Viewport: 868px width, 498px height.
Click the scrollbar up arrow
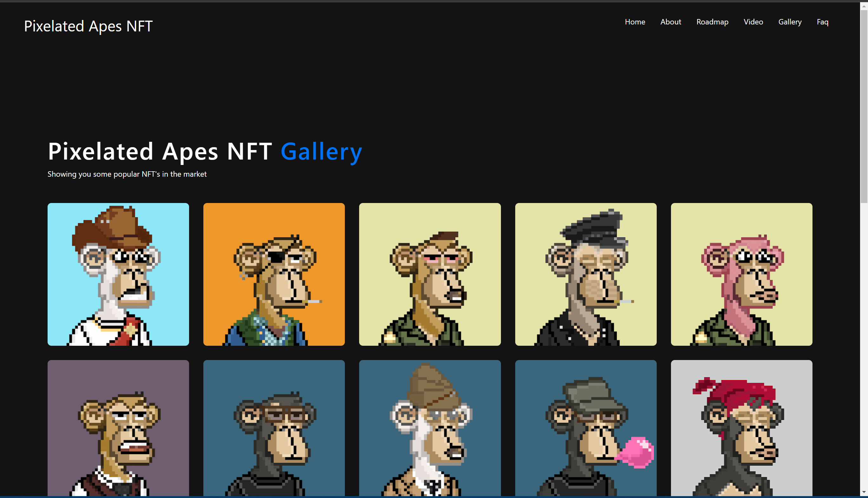(864, 6)
